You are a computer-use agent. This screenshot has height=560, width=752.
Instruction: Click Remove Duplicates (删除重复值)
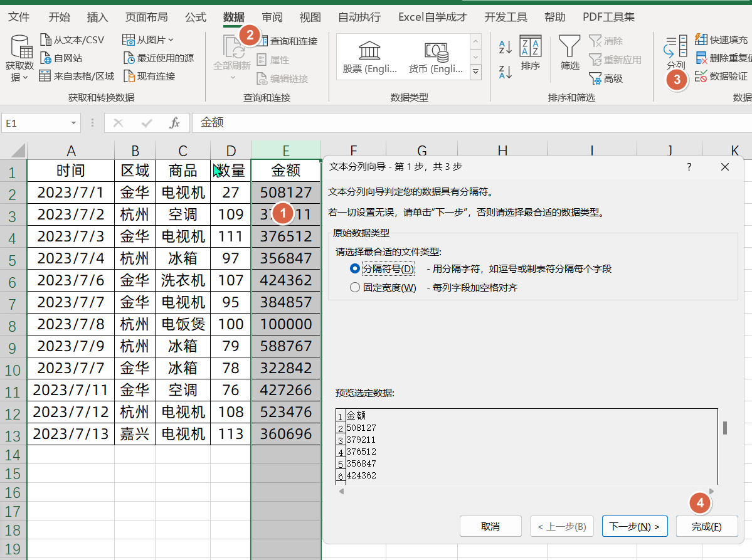[723, 58]
